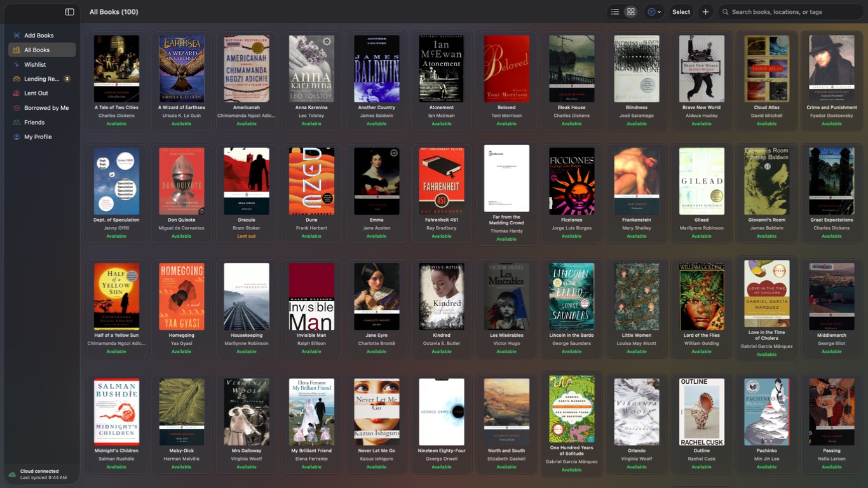The width and height of the screenshot is (868, 488).
Task: Go to Borrowed by Me
Action: [42, 108]
